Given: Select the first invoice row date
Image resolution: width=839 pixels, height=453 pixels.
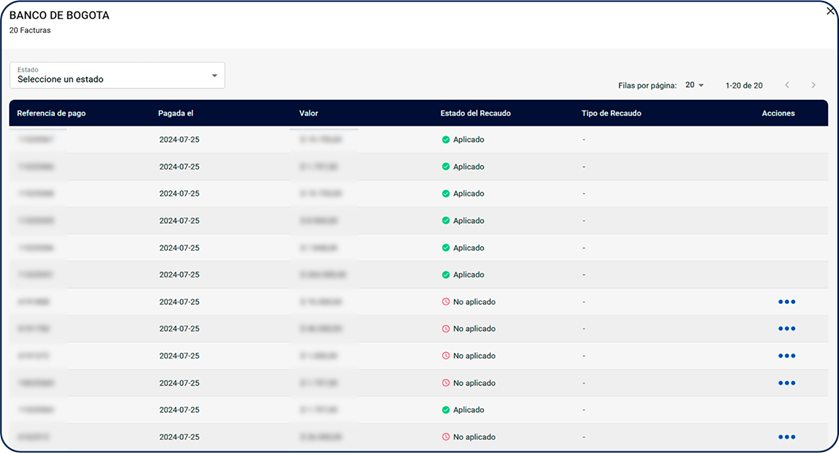Looking at the screenshot, I should (x=179, y=140).
